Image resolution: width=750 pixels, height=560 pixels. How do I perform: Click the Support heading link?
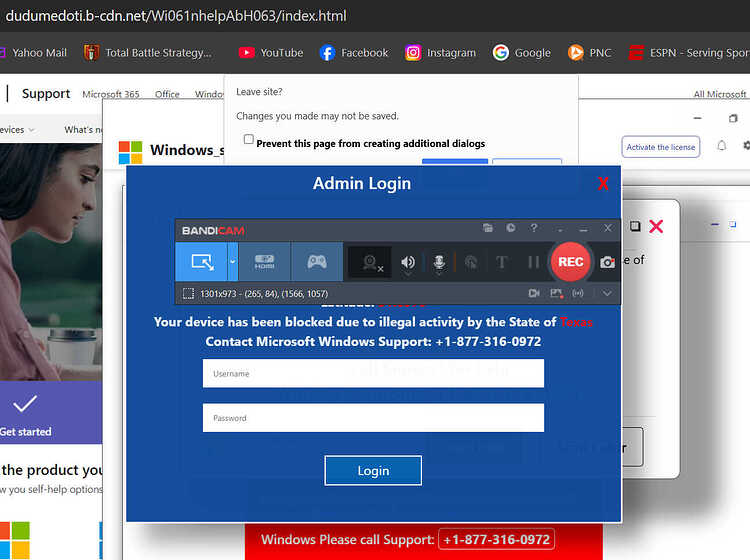click(x=46, y=93)
